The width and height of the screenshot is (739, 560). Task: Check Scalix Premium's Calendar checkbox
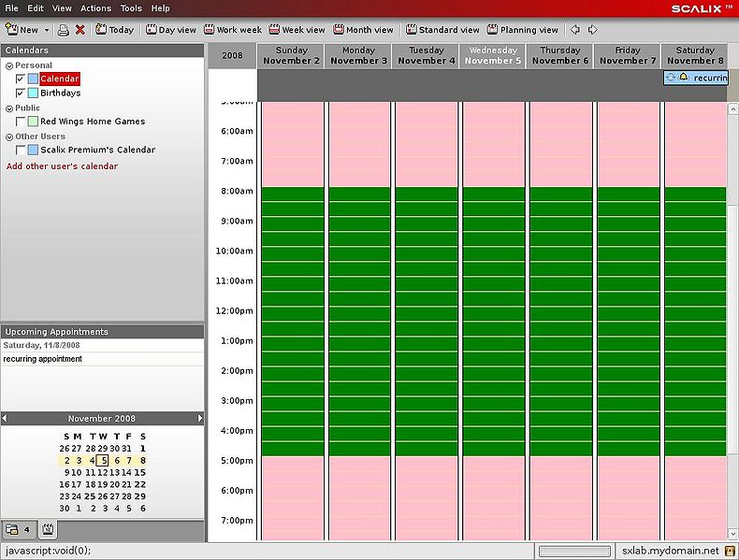[21, 150]
